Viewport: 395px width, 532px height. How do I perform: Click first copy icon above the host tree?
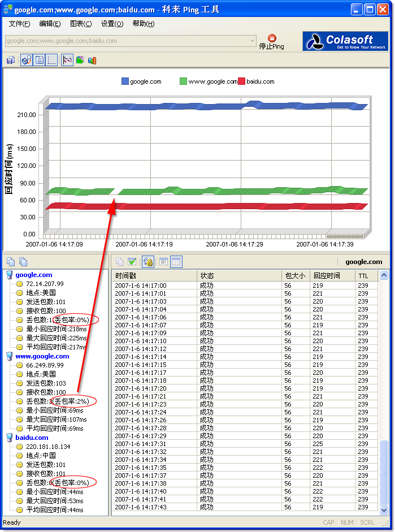11,261
